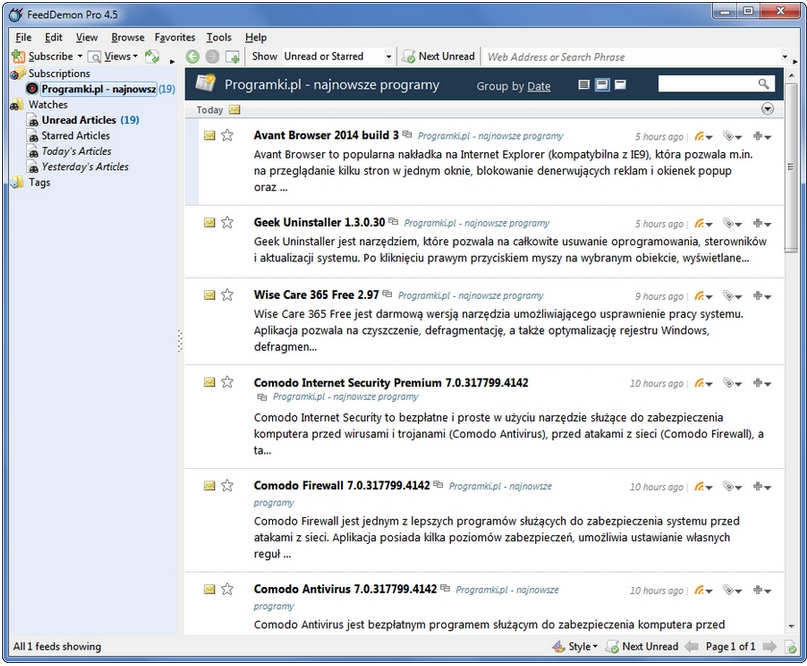This screenshot has height=666, width=807.
Task: Open the Browse menu
Action: click(128, 37)
